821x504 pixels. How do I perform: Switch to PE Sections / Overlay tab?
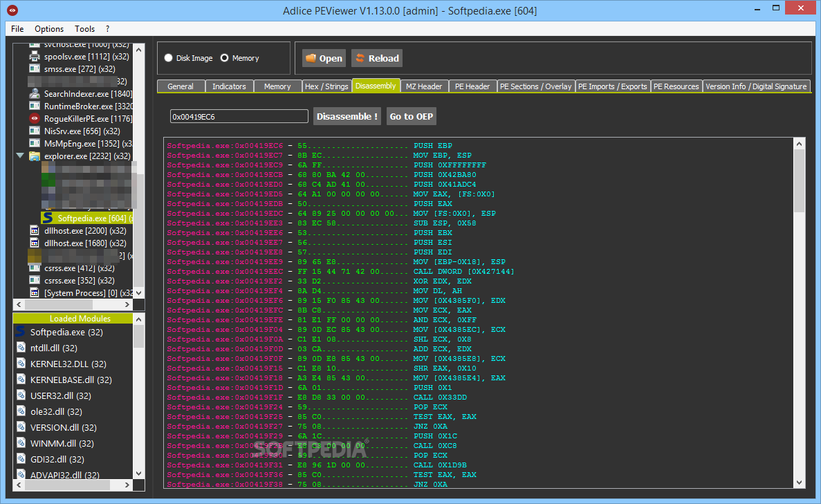click(535, 86)
